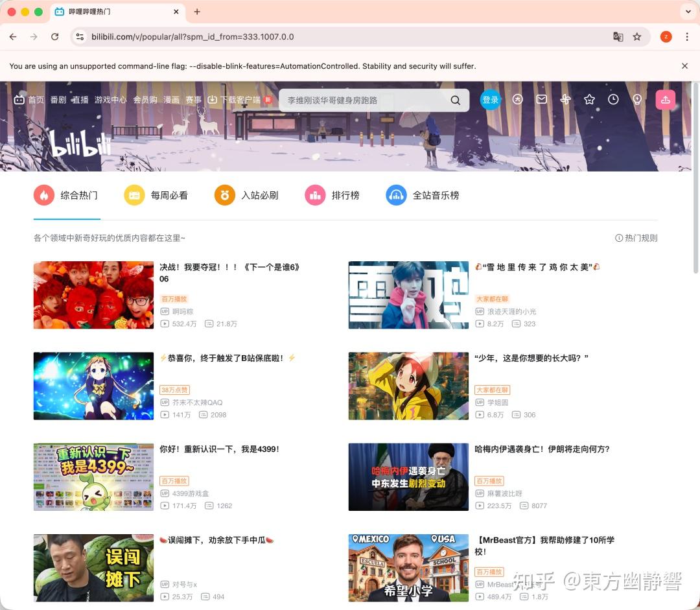The image size is (700, 610).
Task: Open thumbnail of 雪地里传来了鸡你太美 video
Action: (x=408, y=295)
